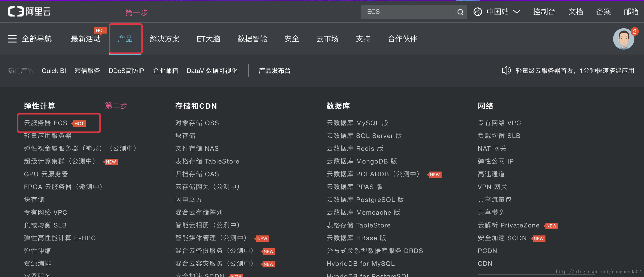Open 弹性公网 IP product
The width and height of the screenshot is (644, 277).
496,161
